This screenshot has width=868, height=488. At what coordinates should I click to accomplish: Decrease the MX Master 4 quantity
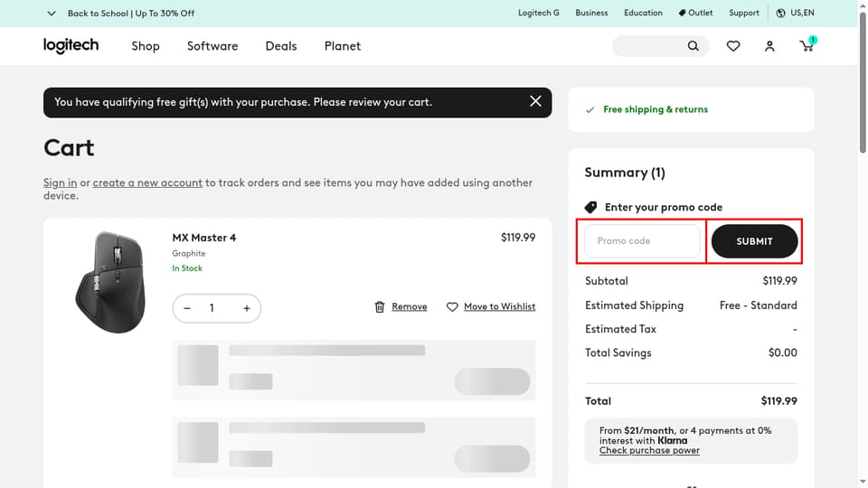187,308
